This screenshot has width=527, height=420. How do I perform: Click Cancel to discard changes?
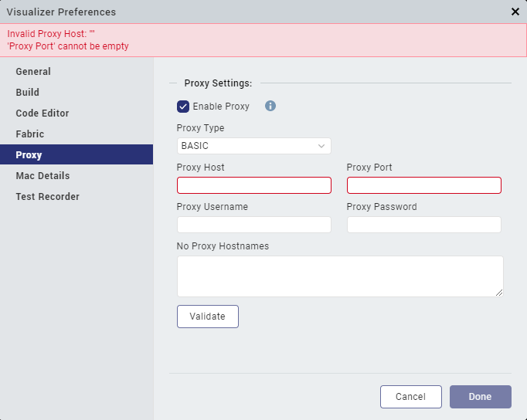tap(410, 397)
